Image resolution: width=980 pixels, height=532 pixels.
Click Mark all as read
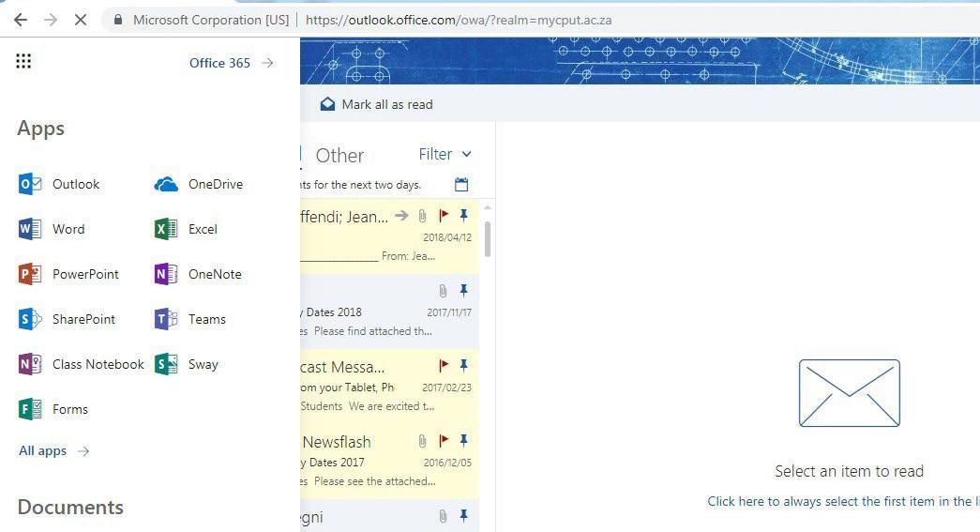pyautogui.click(x=377, y=104)
